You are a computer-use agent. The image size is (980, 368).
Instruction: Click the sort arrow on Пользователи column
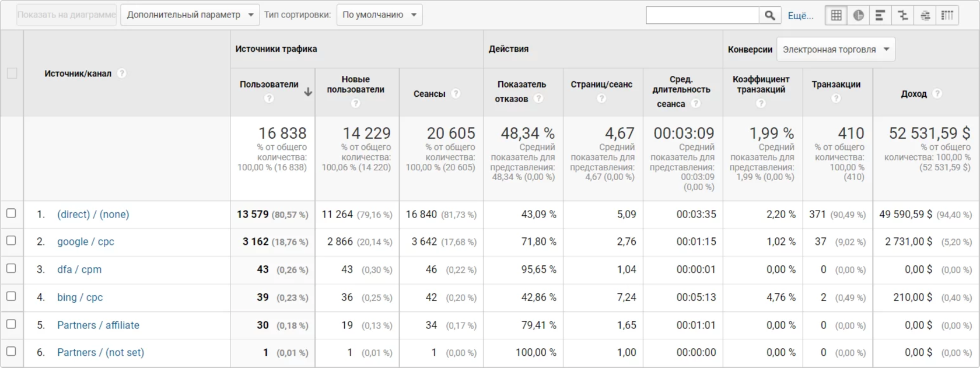coord(308,92)
